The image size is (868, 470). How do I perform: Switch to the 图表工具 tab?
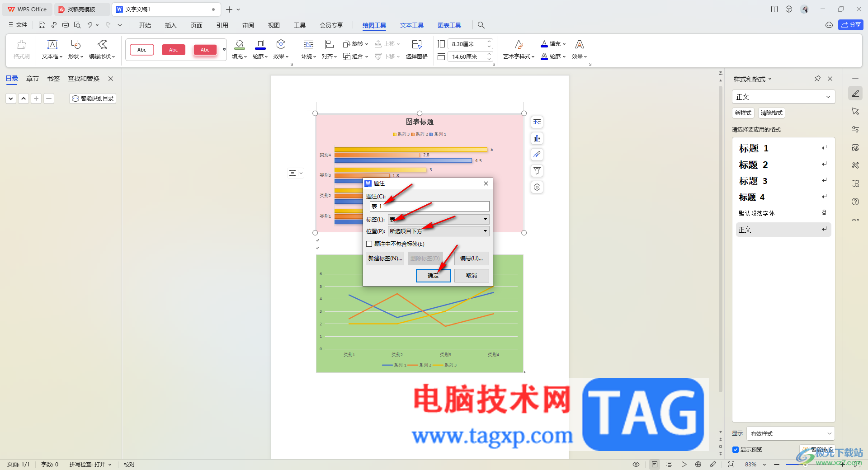point(449,25)
